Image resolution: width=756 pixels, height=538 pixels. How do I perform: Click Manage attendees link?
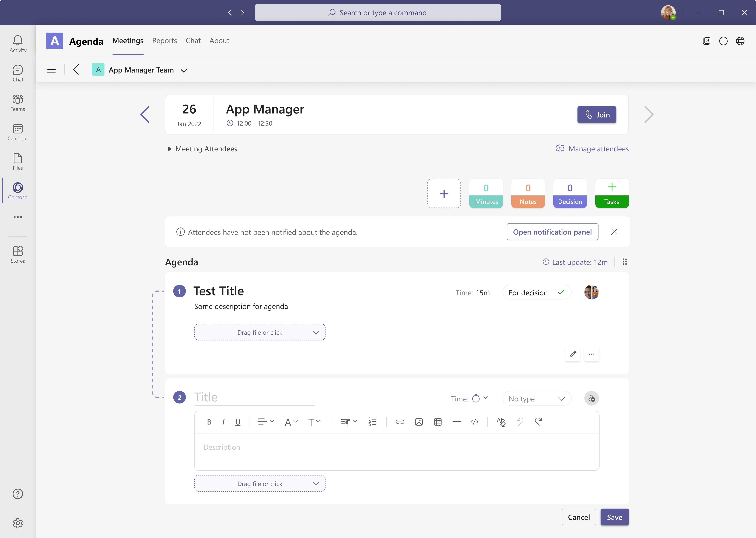(592, 149)
